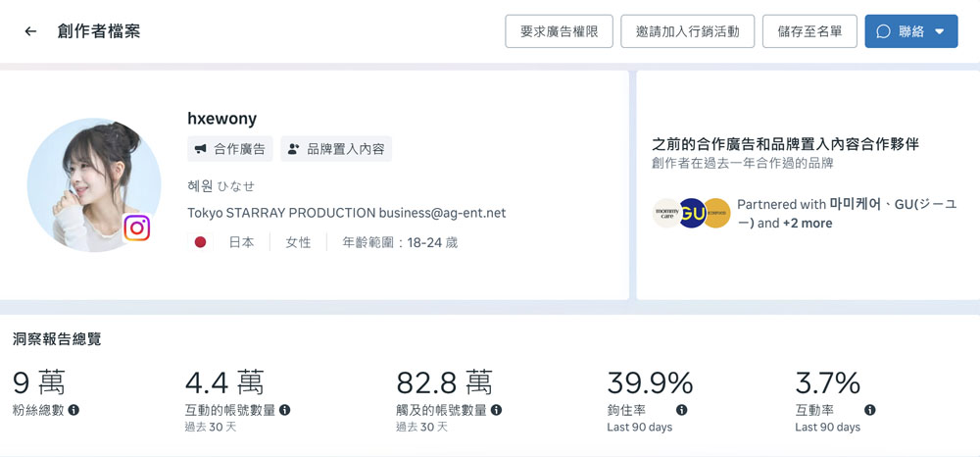Screen dimensions: 980x457
Task: Click info icon beside 互動的帳號數量
Action: [x=284, y=410]
